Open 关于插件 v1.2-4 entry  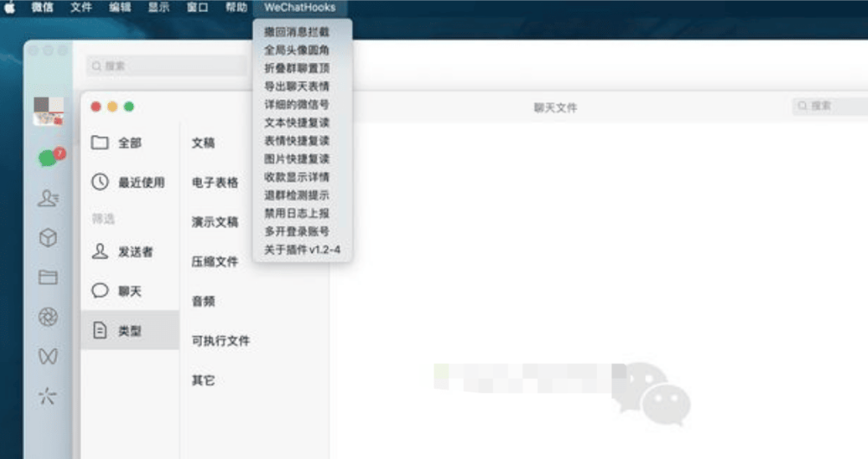[x=302, y=250]
